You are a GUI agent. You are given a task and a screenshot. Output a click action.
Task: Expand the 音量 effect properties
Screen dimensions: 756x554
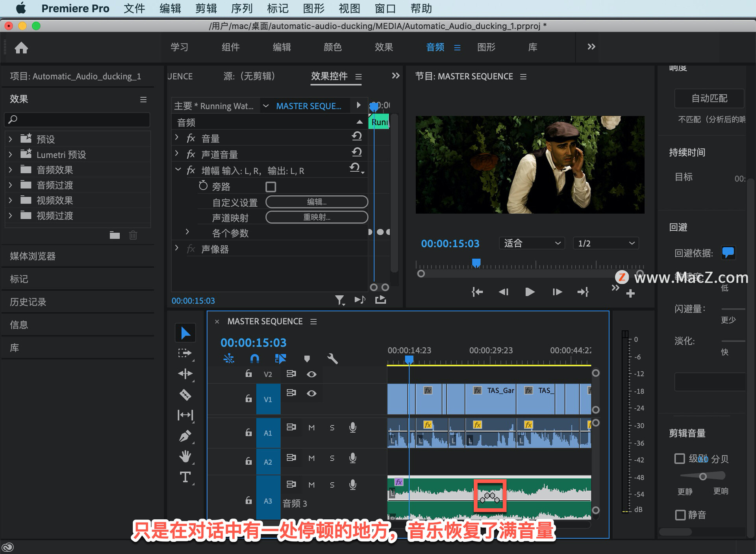pos(177,137)
